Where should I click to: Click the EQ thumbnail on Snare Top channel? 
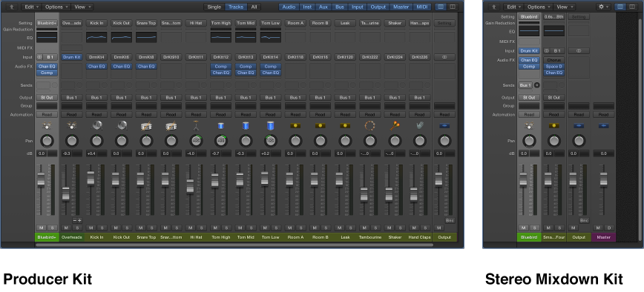coord(146,37)
